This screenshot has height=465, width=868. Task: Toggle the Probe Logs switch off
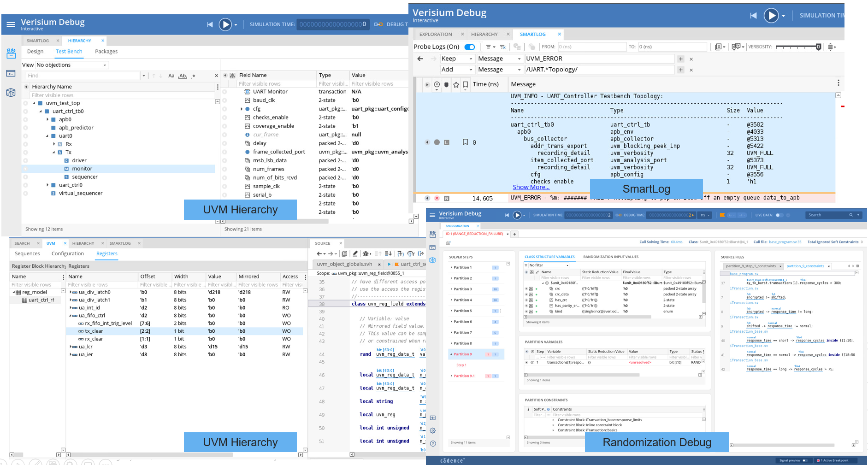[x=470, y=47]
